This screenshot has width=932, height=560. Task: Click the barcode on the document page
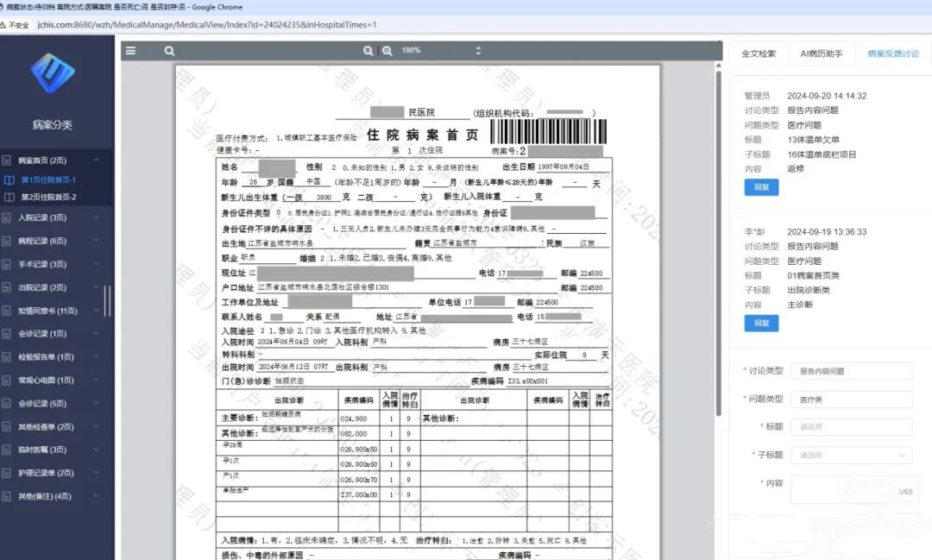[x=548, y=131]
